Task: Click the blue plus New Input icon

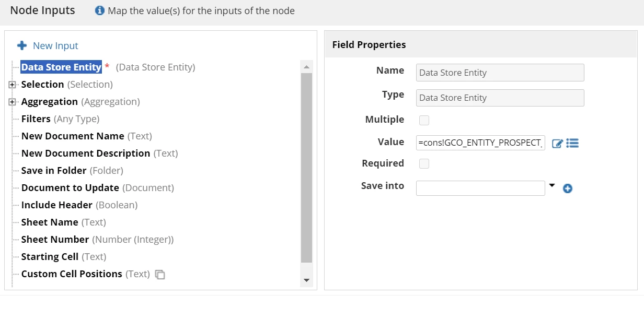Action: [x=22, y=46]
